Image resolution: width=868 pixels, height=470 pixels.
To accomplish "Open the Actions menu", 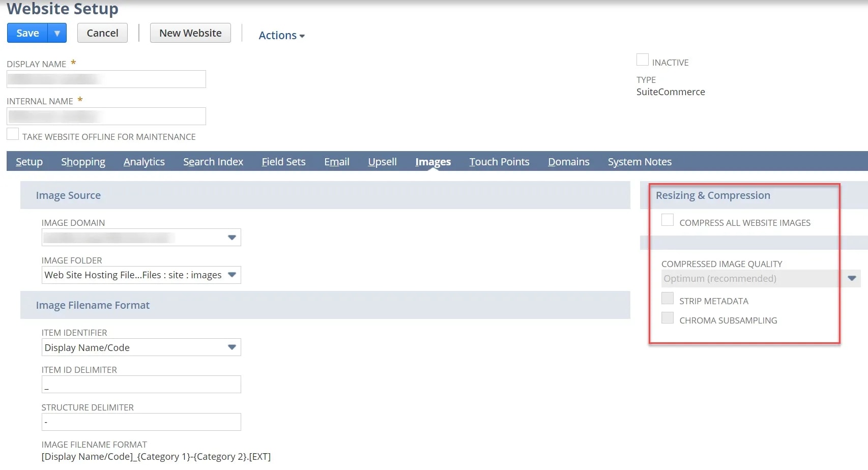I will 281,35.
